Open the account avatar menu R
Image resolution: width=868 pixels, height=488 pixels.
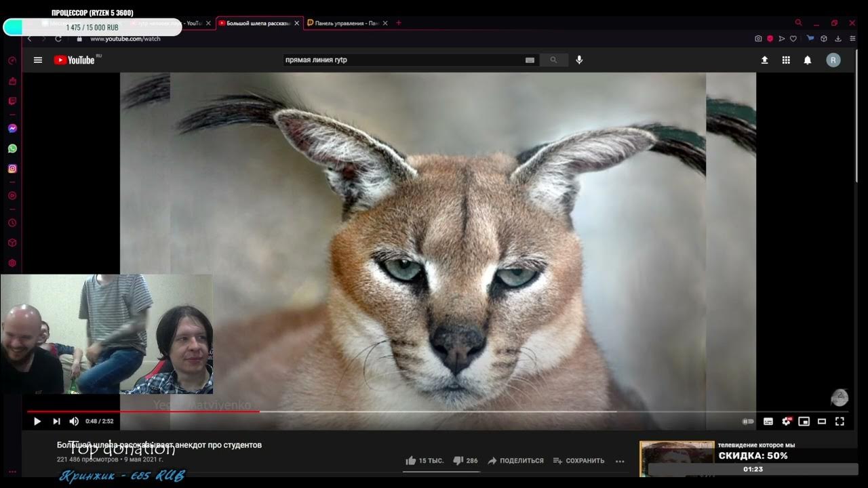pyautogui.click(x=833, y=60)
